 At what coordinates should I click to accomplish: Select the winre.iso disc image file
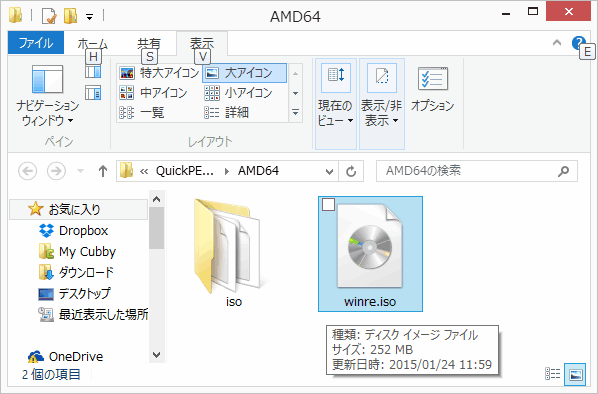[x=370, y=254]
